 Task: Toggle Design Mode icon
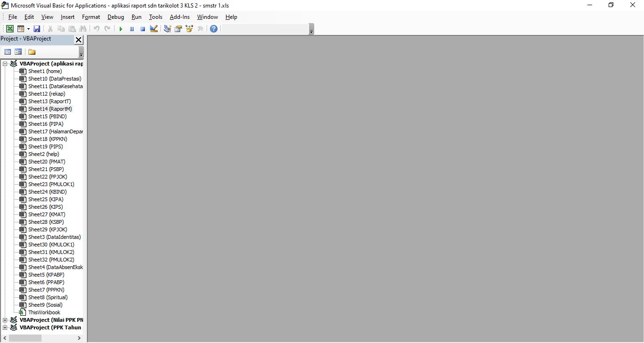153,29
